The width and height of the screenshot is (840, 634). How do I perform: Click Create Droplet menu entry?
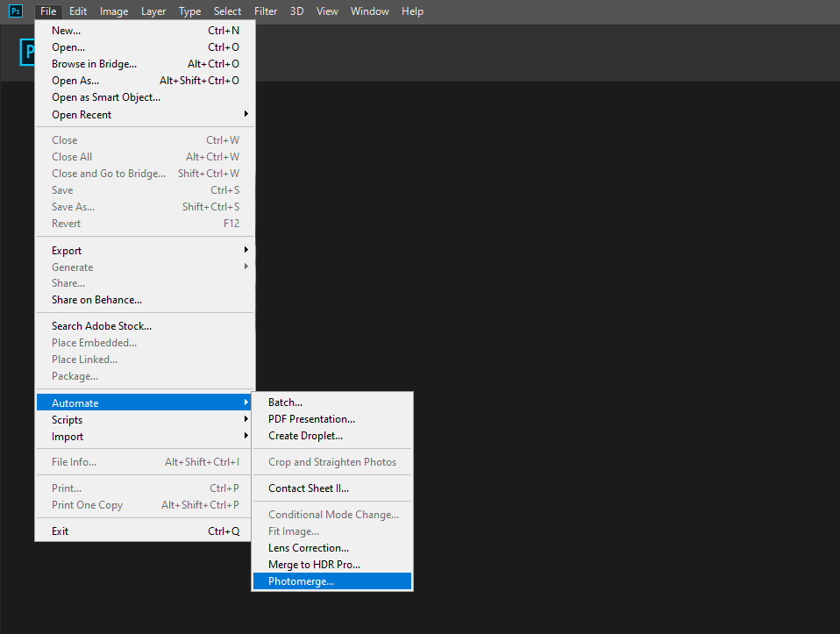coord(305,436)
